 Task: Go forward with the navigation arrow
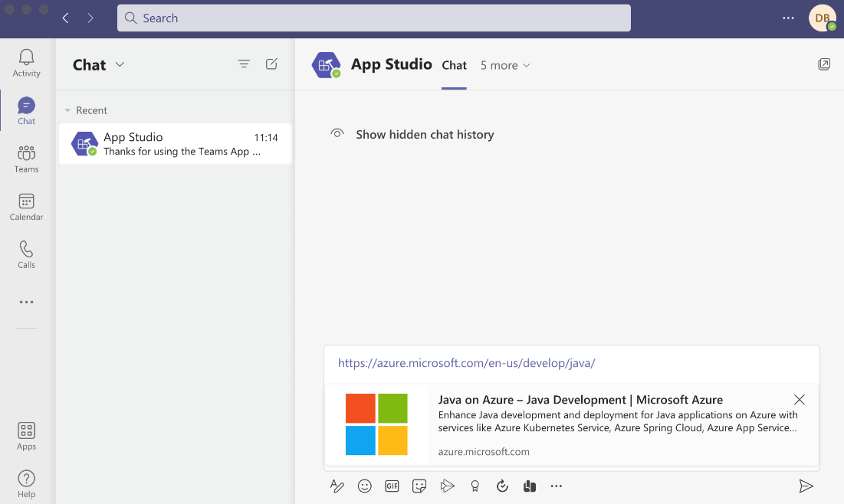[90, 18]
